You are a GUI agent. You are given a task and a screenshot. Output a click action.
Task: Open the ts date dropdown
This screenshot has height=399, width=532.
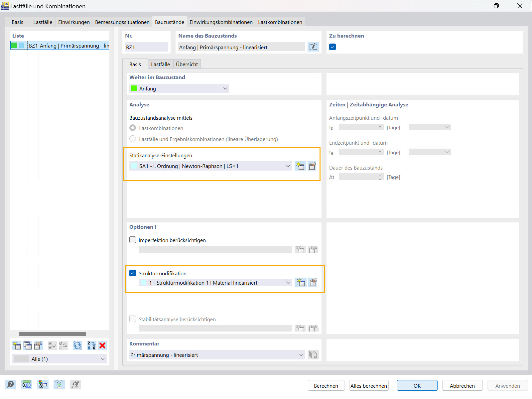tap(430, 127)
